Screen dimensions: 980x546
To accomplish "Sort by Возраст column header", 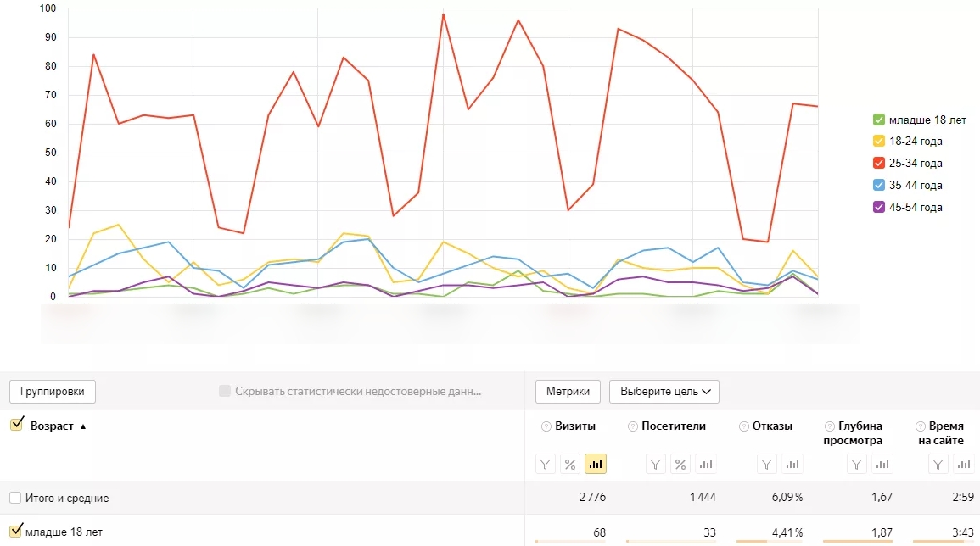I will [x=52, y=426].
